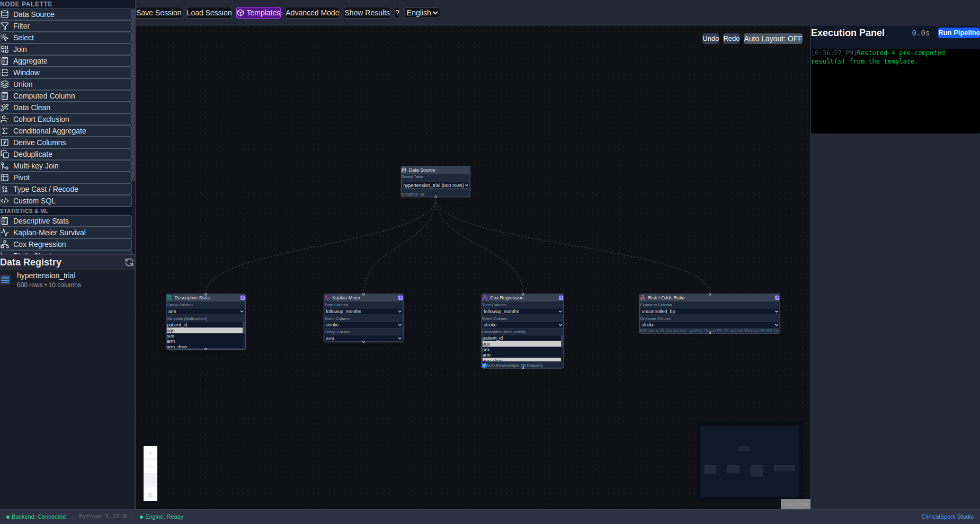Click the canvas minimap overview
This screenshot has width=980, height=524.
pyautogui.click(x=749, y=461)
